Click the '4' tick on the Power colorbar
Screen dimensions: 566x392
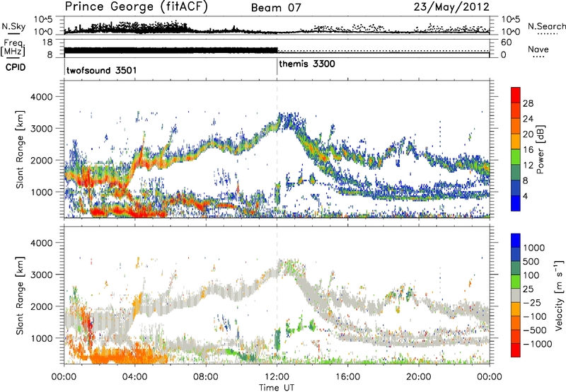click(x=525, y=196)
